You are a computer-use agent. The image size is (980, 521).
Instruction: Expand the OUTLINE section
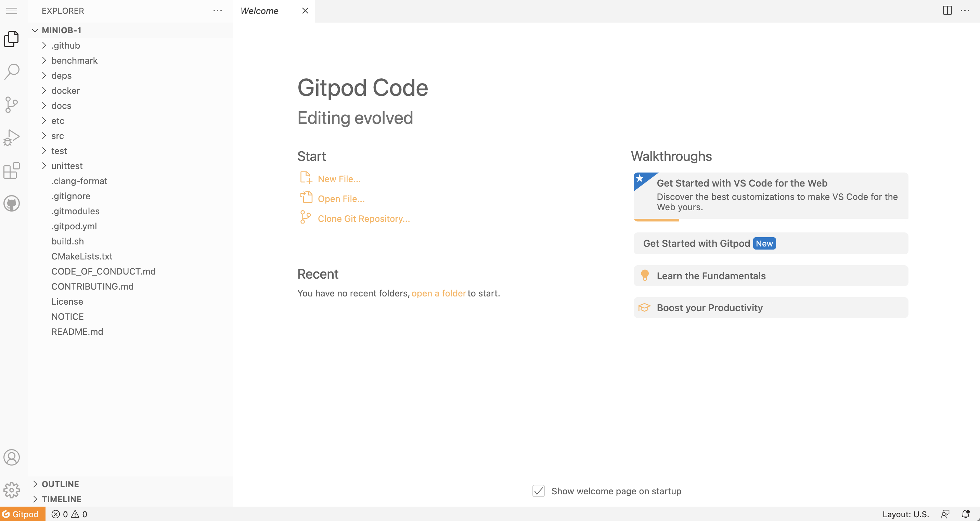(x=60, y=483)
